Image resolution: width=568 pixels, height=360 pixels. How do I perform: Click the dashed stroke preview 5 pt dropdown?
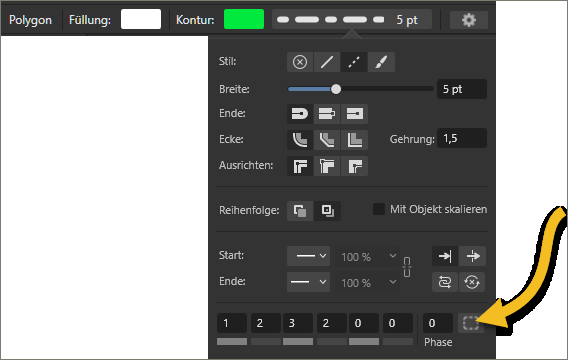point(352,20)
